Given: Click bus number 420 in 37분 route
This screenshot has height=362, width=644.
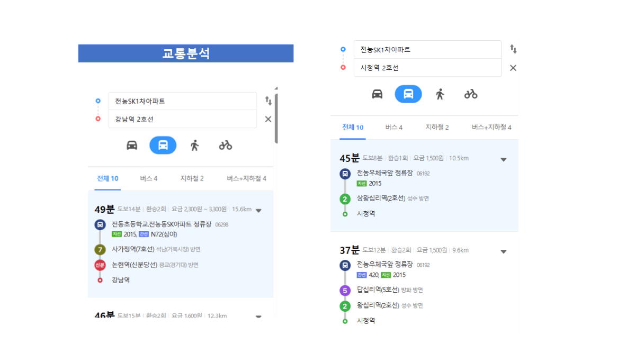Looking at the screenshot, I should tap(373, 275).
